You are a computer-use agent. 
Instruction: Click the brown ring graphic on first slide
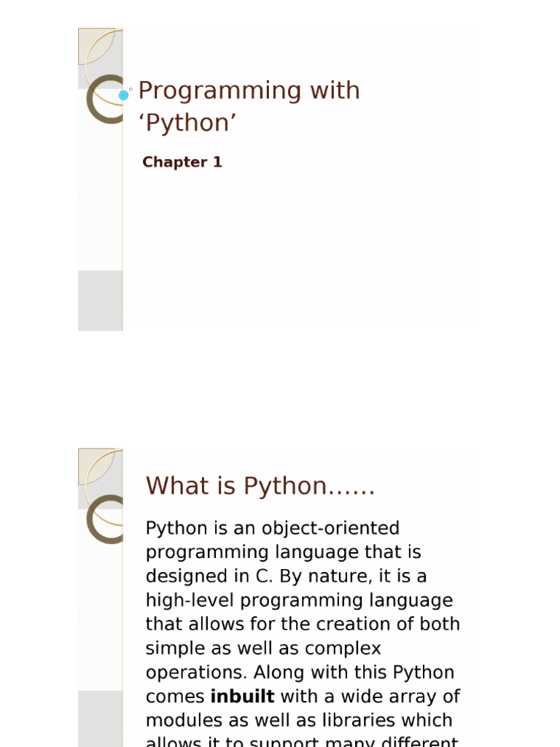click(92, 100)
